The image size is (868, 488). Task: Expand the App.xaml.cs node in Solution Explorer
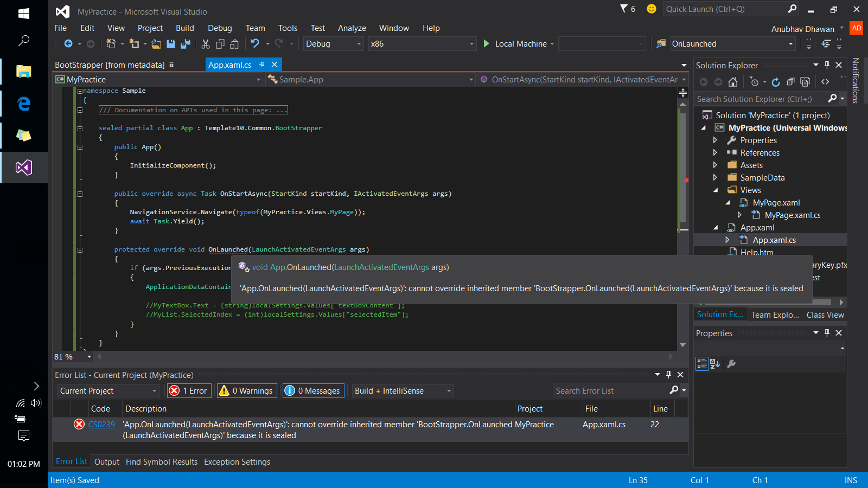(x=727, y=240)
